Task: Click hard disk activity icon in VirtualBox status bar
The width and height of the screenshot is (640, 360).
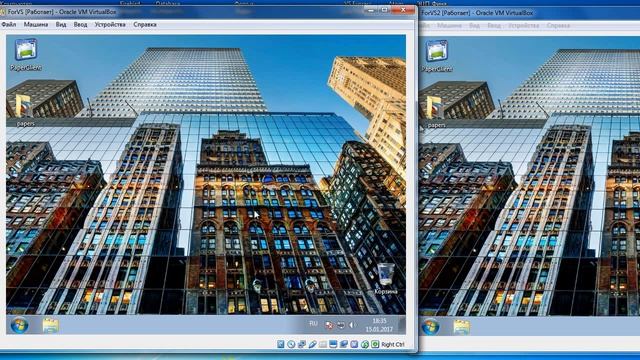Action: click(280, 344)
